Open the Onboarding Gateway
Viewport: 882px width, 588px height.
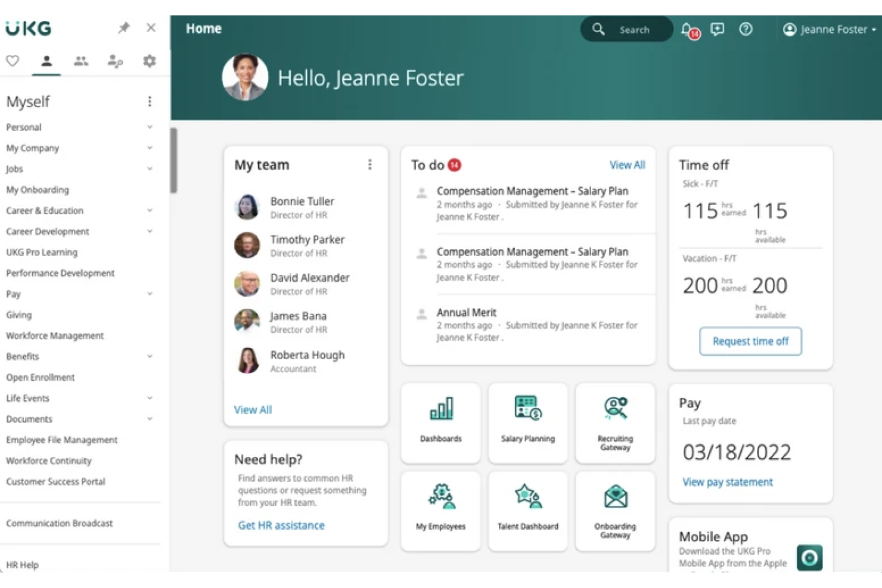615,510
